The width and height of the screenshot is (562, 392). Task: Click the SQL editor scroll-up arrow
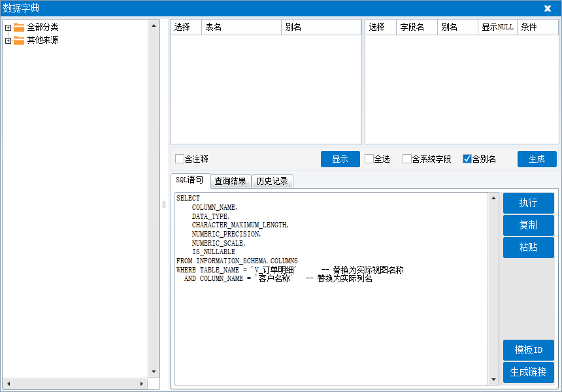coord(493,198)
